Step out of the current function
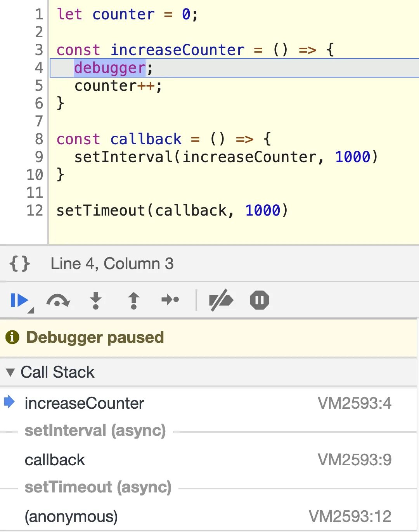 pos(133,301)
